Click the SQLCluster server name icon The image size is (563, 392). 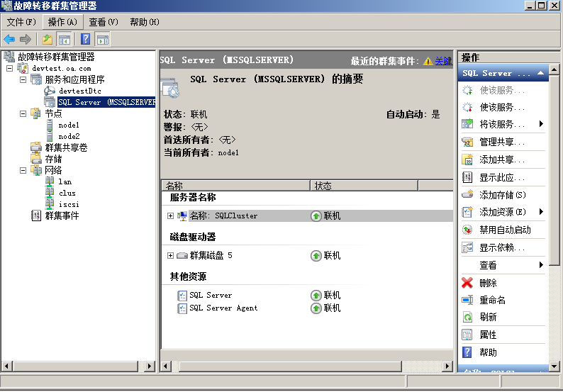(182, 215)
